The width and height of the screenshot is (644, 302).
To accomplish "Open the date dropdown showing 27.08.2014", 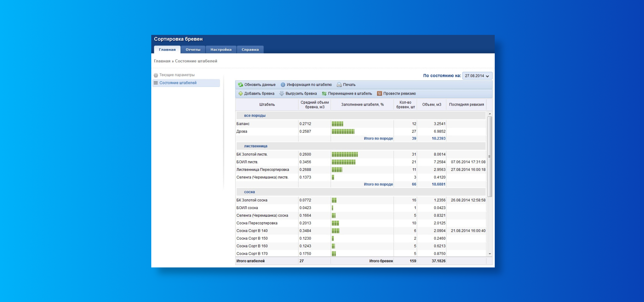I will (x=477, y=76).
